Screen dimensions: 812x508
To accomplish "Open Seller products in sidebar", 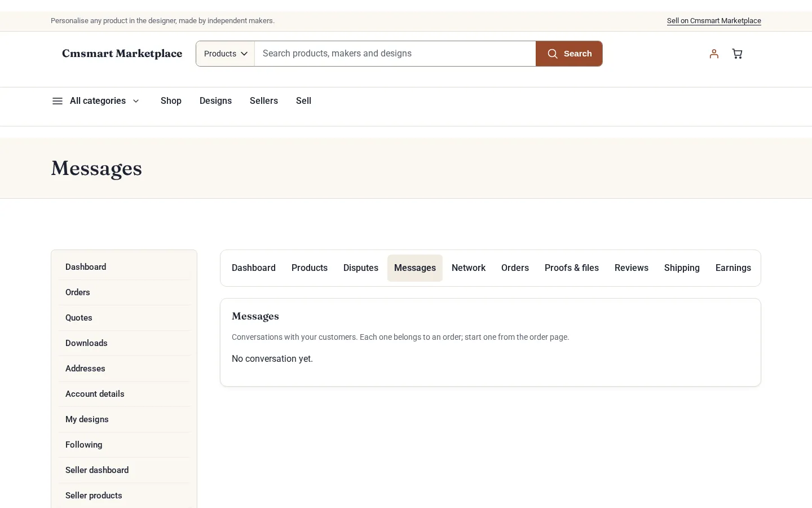I will coord(124,496).
